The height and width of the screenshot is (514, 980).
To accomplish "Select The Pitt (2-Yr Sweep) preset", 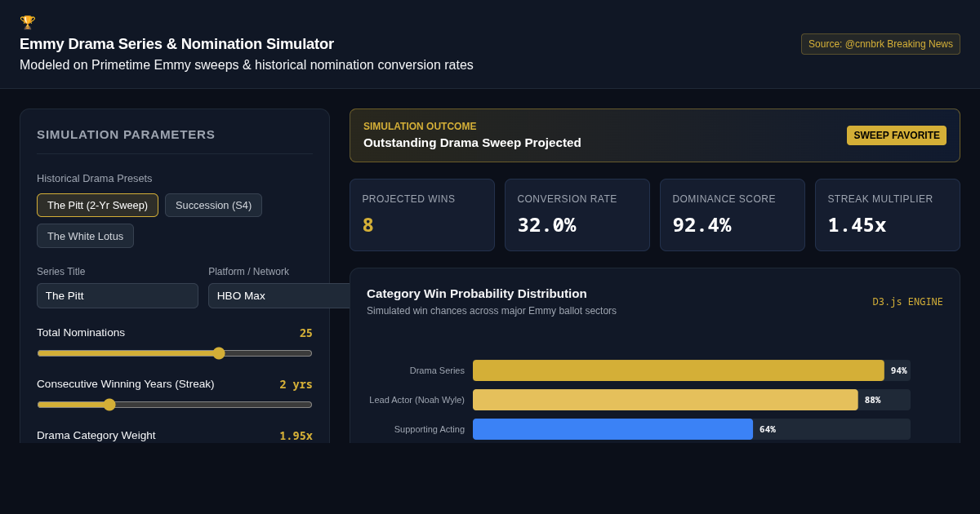I will coord(97,206).
